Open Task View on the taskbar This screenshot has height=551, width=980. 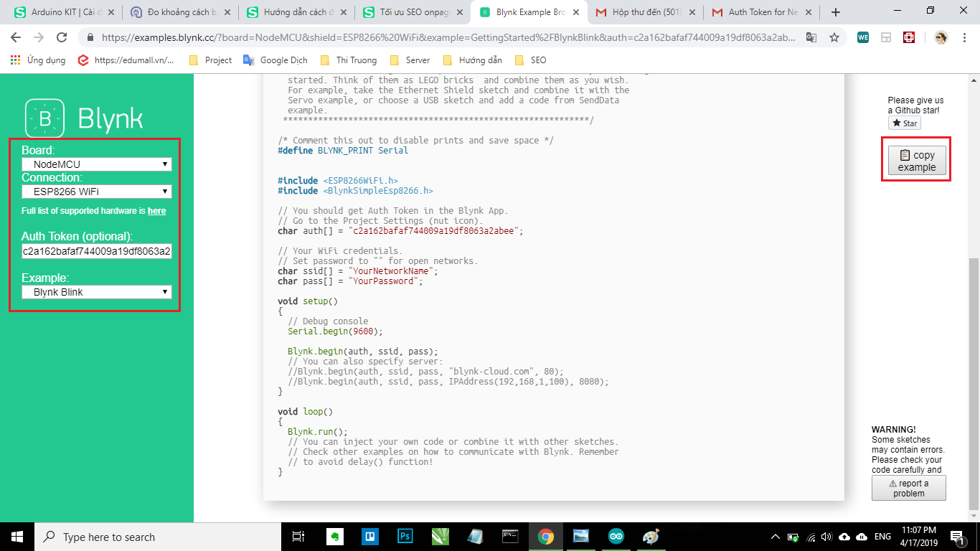[298, 537]
